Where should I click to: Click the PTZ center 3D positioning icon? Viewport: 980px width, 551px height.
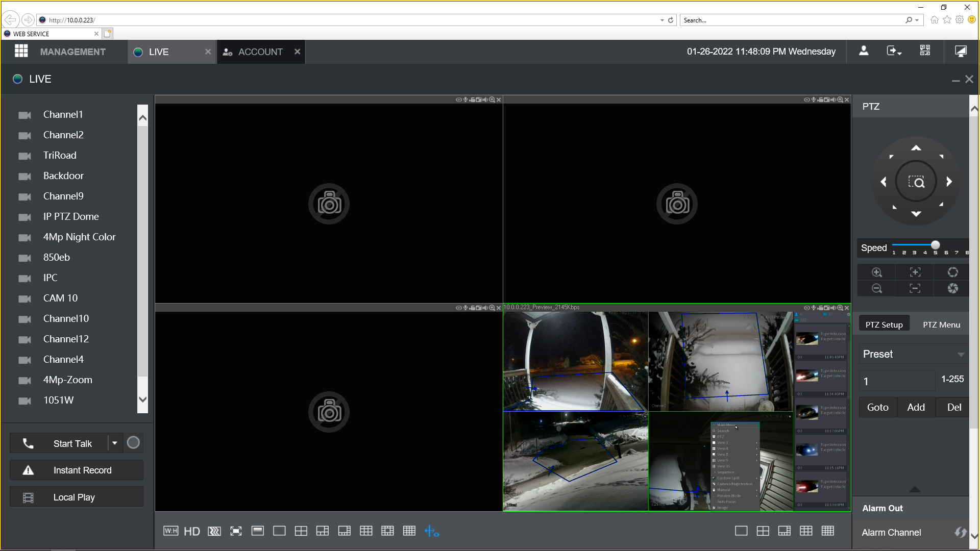(x=916, y=182)
